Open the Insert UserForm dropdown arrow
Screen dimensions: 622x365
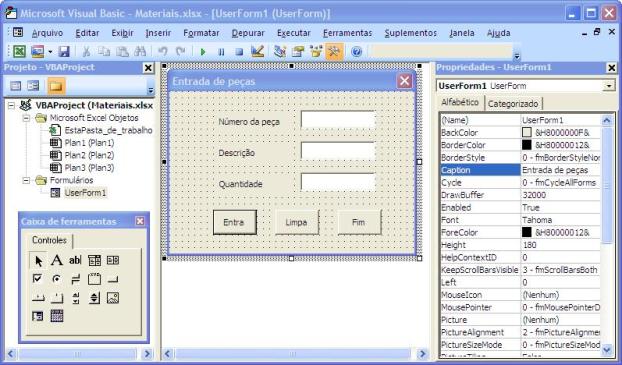[50, 52]
